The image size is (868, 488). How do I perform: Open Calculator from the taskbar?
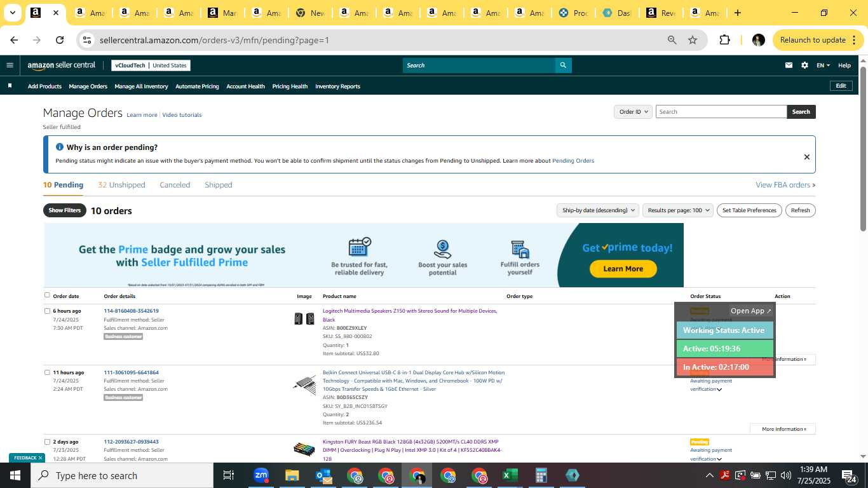tap(541, 475)
